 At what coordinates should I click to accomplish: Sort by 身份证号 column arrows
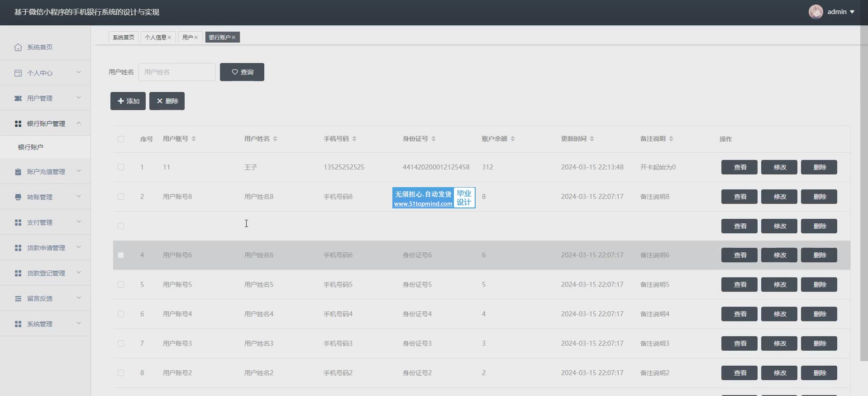point(434,139)
